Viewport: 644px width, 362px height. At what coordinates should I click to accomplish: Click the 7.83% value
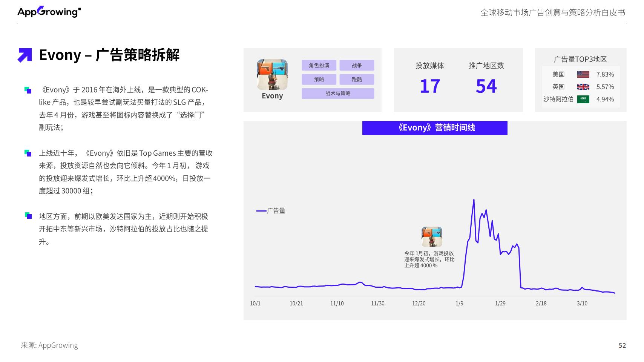tap(605, 75)
